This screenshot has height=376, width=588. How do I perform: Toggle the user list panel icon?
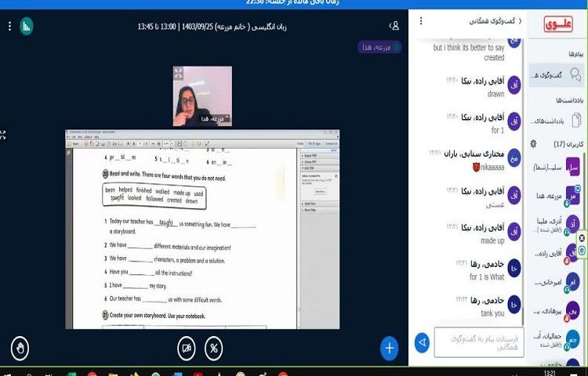[394, 26]
